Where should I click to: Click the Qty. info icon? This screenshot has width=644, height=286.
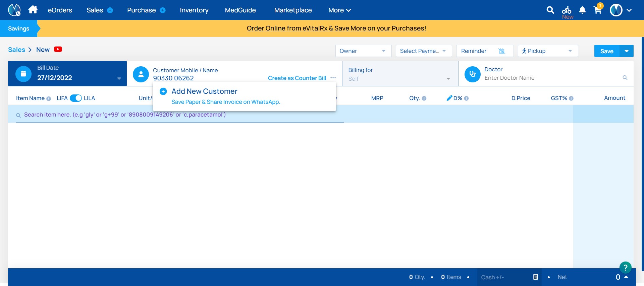click(424, 98)
